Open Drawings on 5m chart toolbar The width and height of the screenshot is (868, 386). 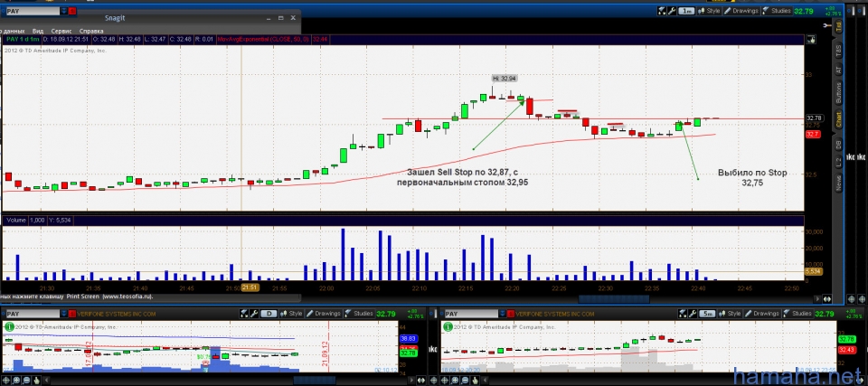click(x=761, y=314)
